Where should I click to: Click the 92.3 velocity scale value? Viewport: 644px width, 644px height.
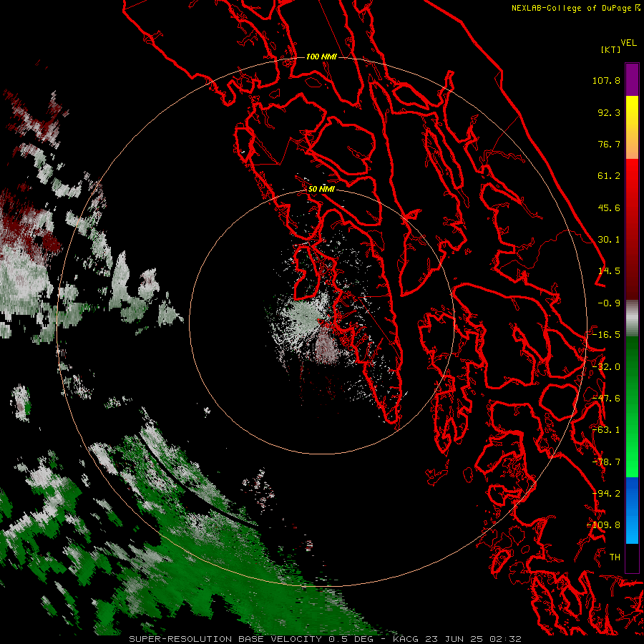pos(609,112)
